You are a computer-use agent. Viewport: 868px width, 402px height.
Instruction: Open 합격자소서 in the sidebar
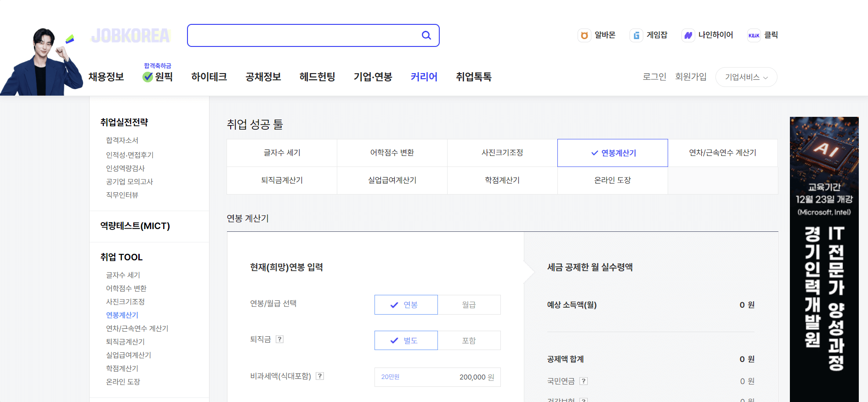point(122,140)
